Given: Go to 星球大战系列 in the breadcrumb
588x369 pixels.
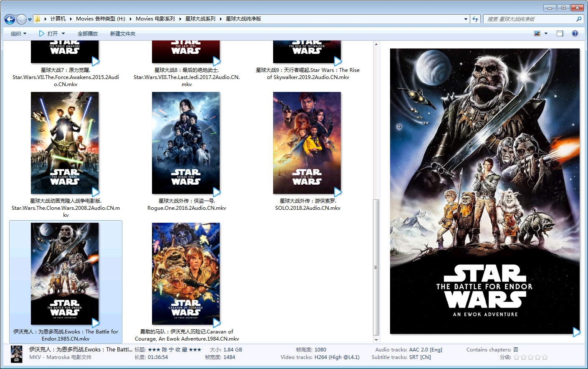Looking at the screenshot, I should [200, 19].
